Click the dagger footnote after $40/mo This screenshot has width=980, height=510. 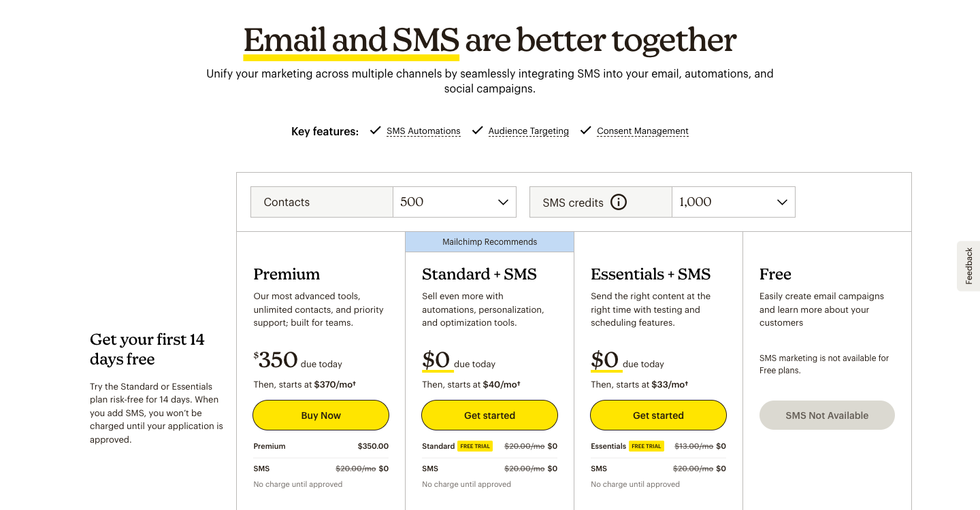tap(518, 381)
